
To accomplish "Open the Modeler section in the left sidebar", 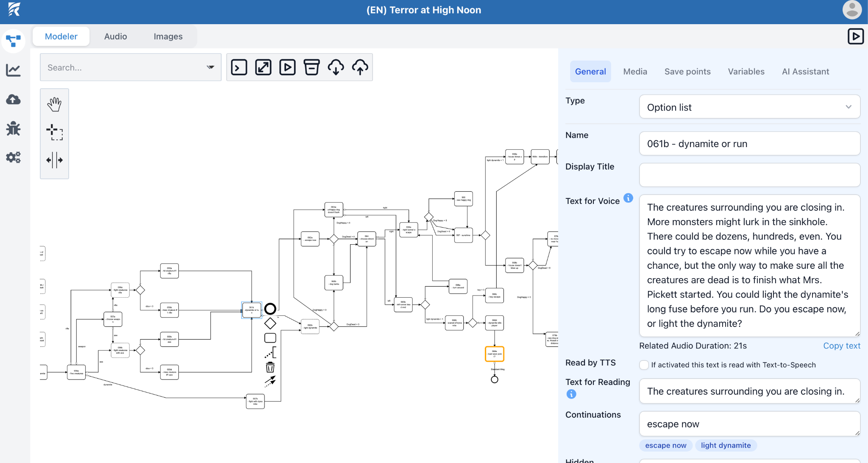I will [x=14, y=41].
